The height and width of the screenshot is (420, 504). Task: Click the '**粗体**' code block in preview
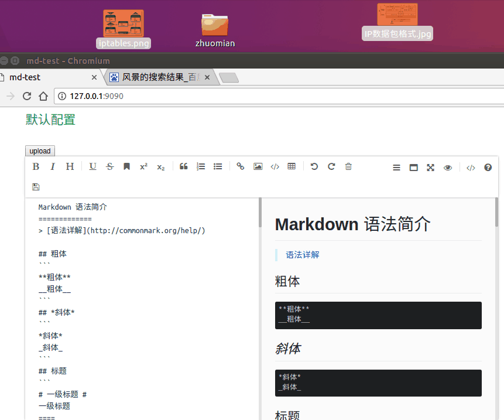point(378,315)
